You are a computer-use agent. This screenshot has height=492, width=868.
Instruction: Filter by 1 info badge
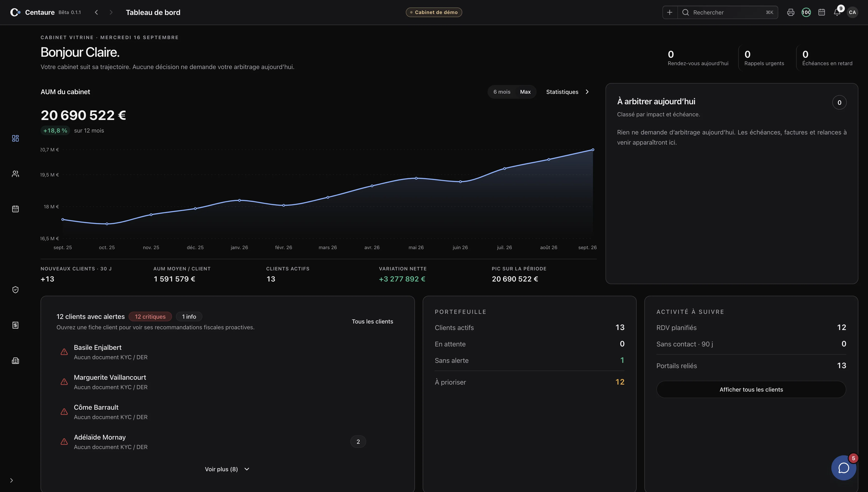(189, 317)
